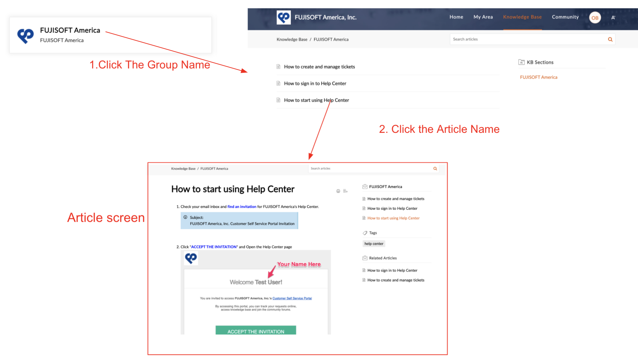Click the print icon beside the article title
Screen dimensions: 638x364
338,191
